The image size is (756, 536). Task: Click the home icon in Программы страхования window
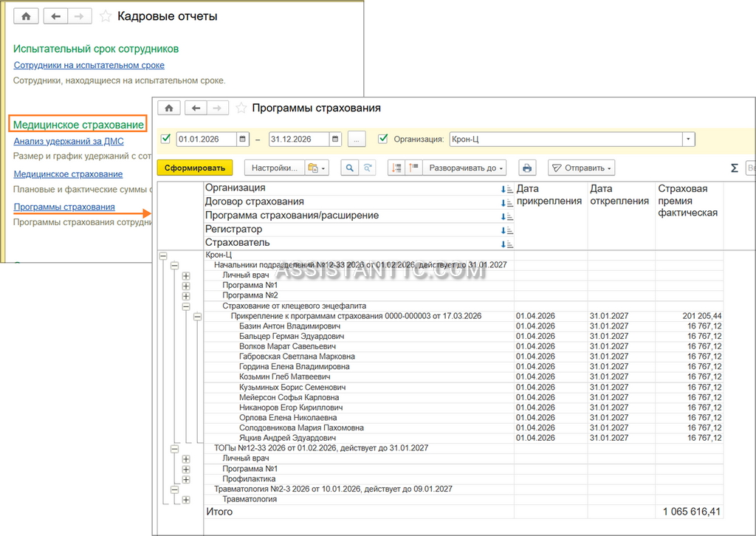click(169, 108)
